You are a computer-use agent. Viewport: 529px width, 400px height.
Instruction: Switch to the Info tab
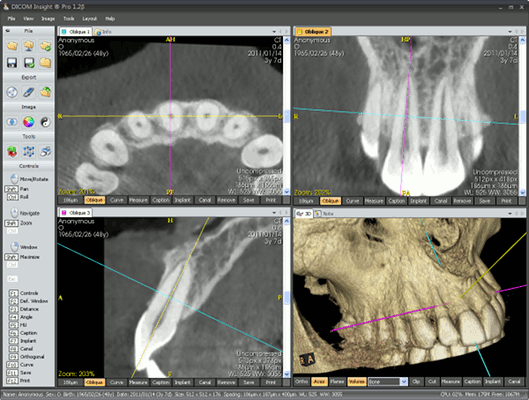pyautogui.click(x=103, y=32)
